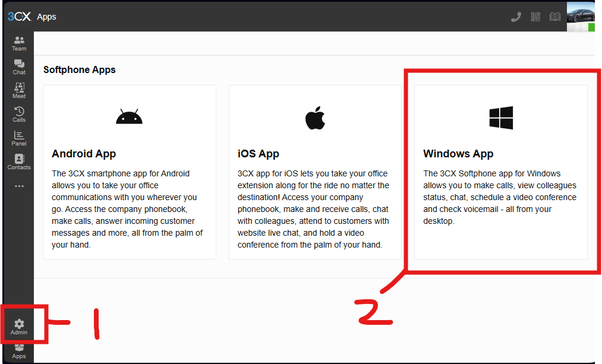Viewport: 602px width, 364px height.
Task: Click the 3CX logo
Action: 19,17
